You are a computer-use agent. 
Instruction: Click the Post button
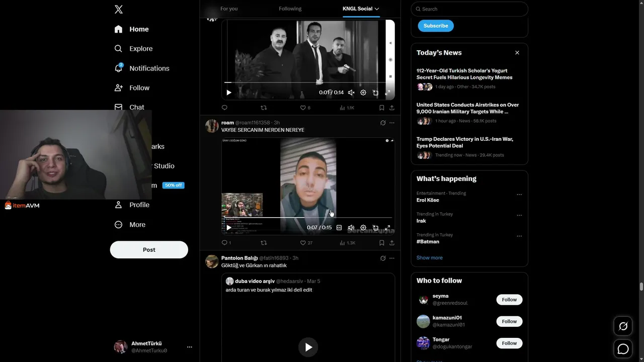pyautogui.click(x=149, y=250)
